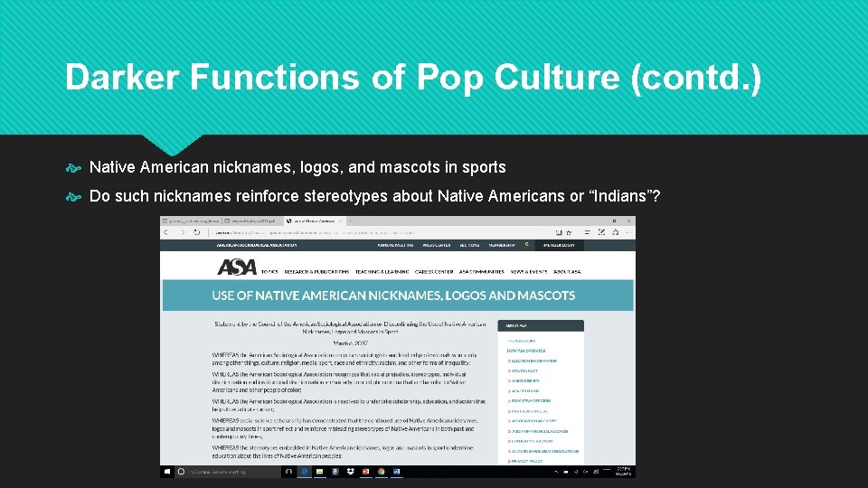Click Annual Meeting link in top bar
The image size is (868, 488).
pyautogui.click(x=395, y=245)
